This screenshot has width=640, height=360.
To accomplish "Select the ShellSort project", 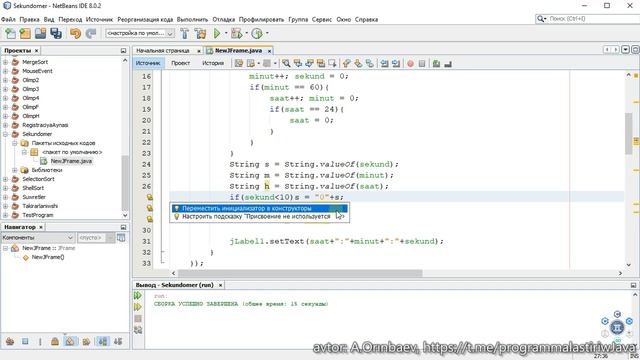I will (33, 188).
